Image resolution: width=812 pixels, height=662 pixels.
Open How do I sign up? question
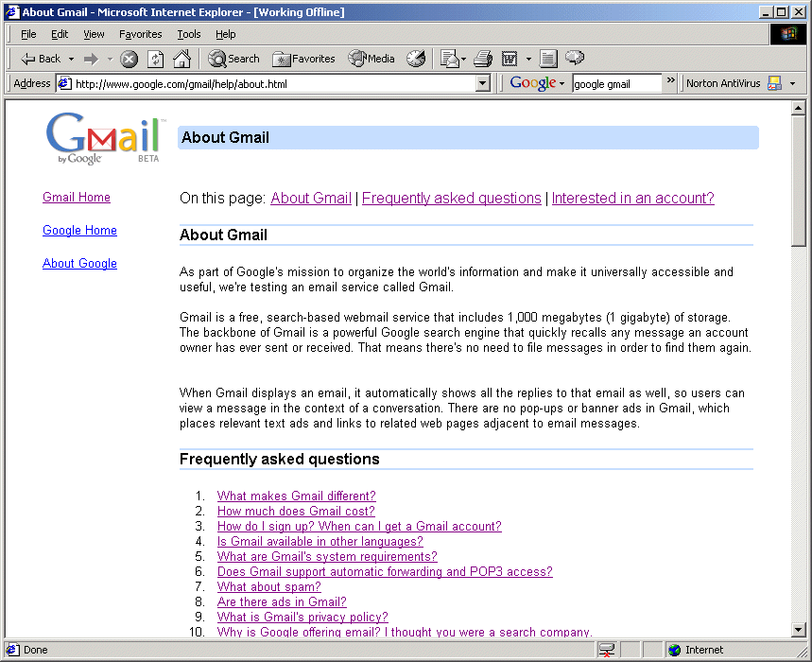coord(359,526)
